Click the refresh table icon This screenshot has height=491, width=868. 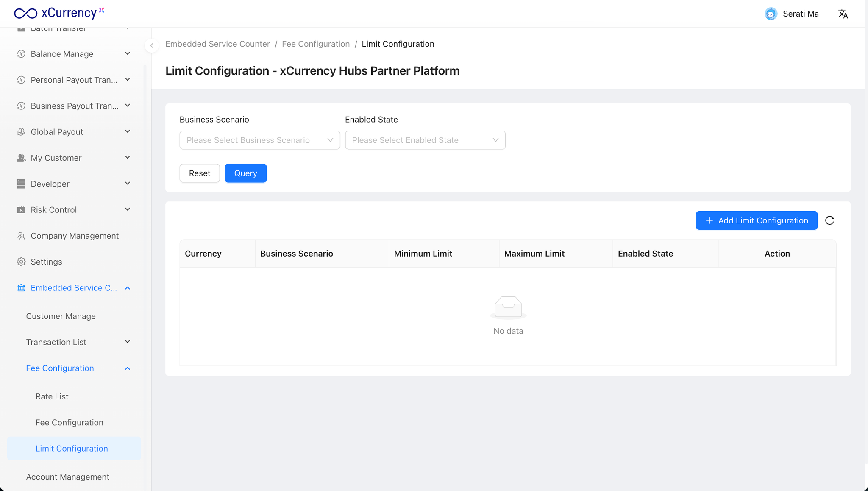pos(829,220)
